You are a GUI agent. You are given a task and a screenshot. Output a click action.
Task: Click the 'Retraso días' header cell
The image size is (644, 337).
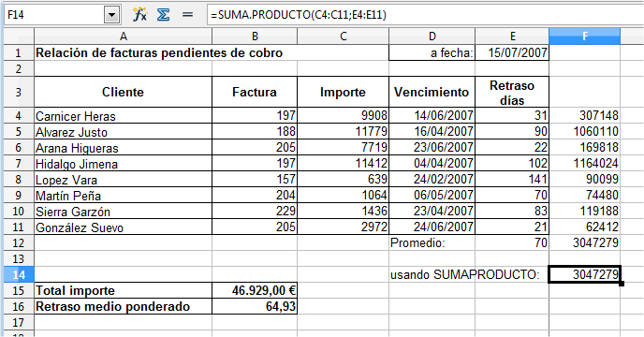(512, 92)
